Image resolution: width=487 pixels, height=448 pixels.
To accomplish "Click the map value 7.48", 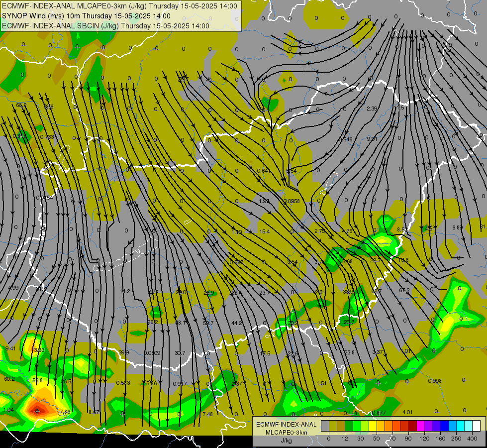I will 207,414.
